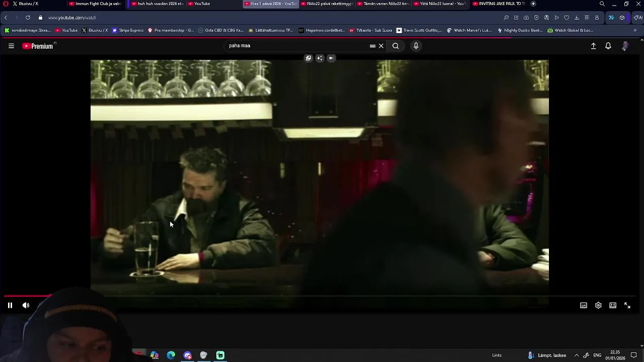This screenshot has height=362, width=644.
Task: Open the Opera AI assistant button
Action: coord(638,18)
